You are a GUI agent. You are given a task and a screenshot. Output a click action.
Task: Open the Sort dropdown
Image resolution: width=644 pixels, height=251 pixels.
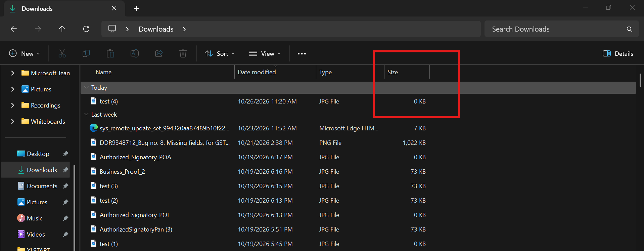(220, 54)
